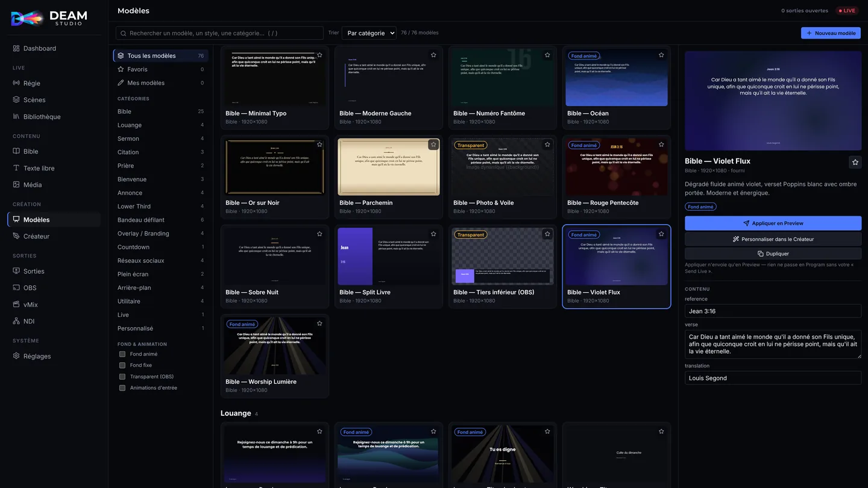Filter templates by Lower Third category

tap(161, 207)
